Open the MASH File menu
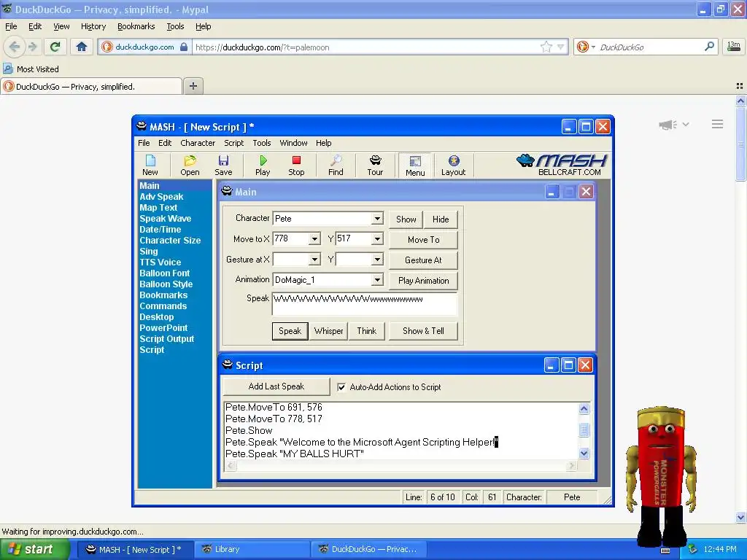The image size is (747, 560). point(144,143)
